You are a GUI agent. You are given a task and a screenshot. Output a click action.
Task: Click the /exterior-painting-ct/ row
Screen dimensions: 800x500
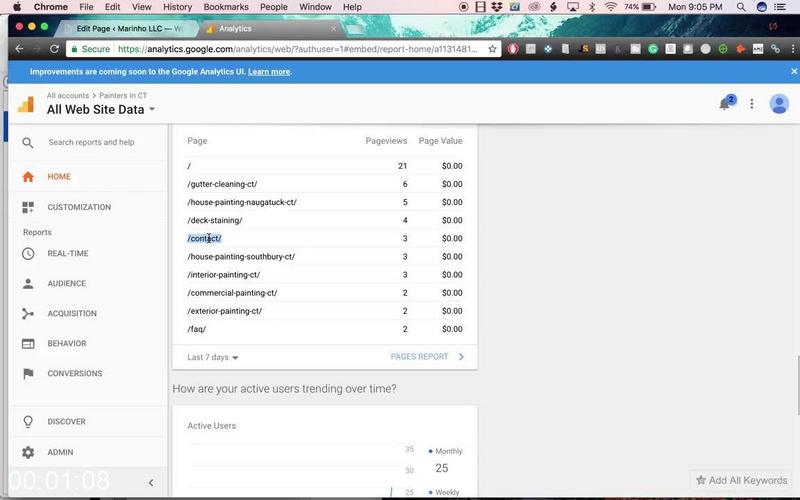pyautogui.click(x=324, y=311)
